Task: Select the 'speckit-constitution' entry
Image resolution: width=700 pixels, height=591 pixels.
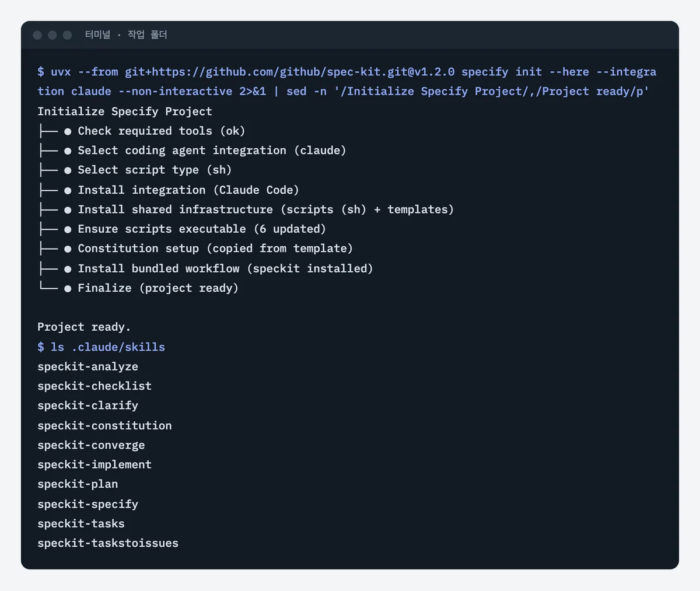Action: [105, 425]
